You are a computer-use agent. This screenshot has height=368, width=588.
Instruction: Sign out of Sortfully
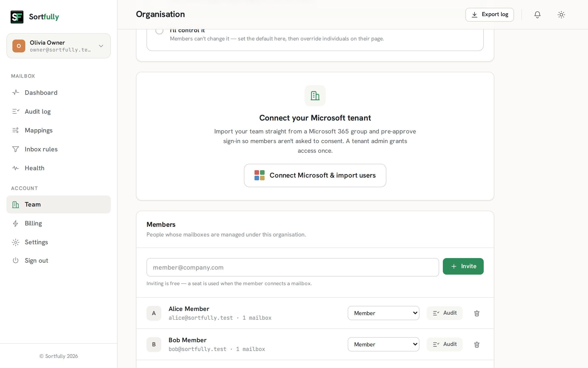[x=59, y=260]
